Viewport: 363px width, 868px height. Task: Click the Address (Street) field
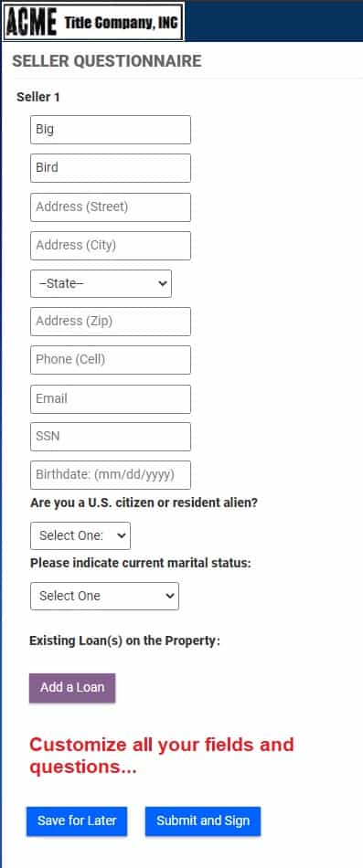point(111,207)
